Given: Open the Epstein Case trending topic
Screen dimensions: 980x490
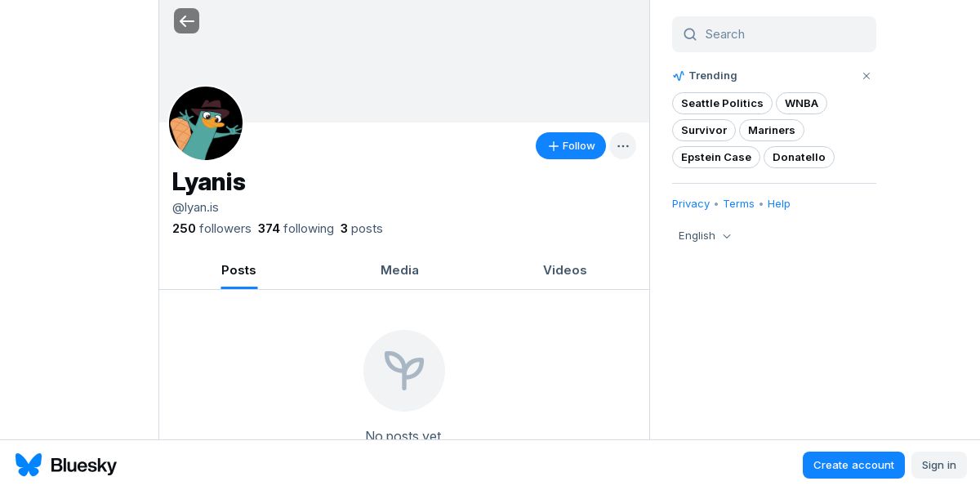Looking at the screenshot, I should (x=715, y=158).
